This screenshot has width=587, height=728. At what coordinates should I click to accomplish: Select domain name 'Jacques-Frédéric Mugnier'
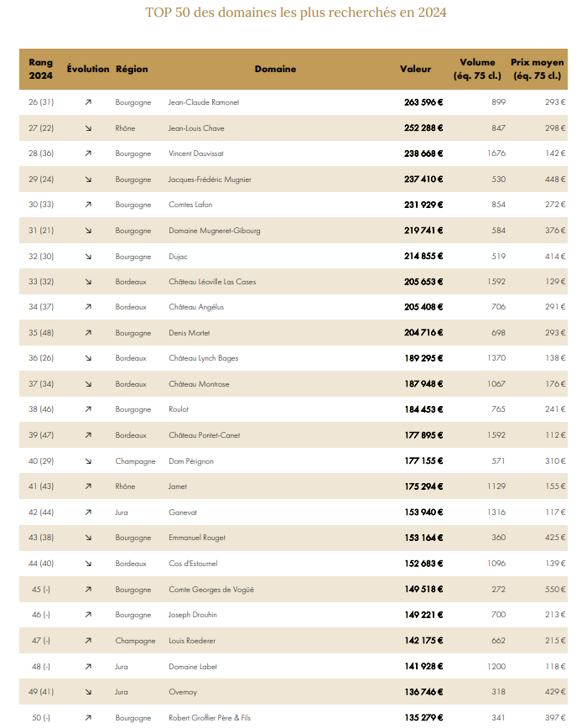210,179
